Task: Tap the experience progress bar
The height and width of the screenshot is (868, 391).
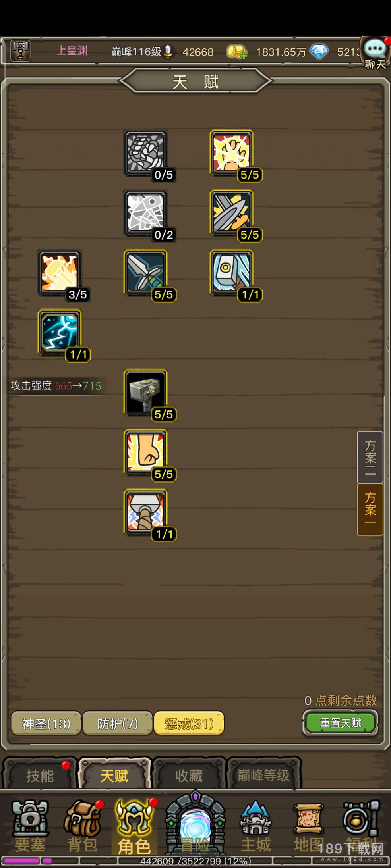Action: click(195, 861)
